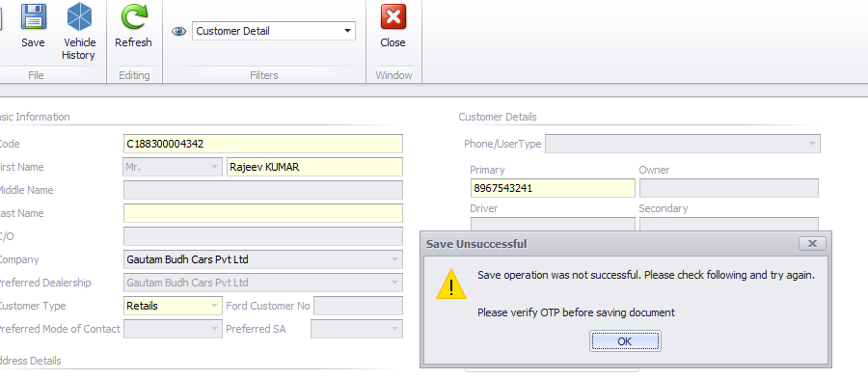Click the Primary phone number field
The height and width of the screenshot is (379, 868).
tap(553, 188)
